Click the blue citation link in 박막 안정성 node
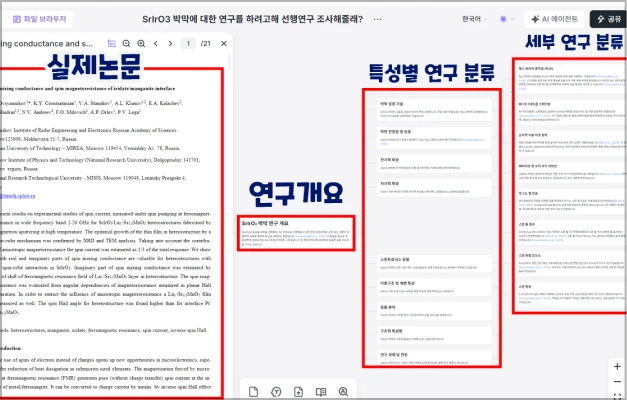The width and height of the screenshot is (627, 400). point(472,141)
